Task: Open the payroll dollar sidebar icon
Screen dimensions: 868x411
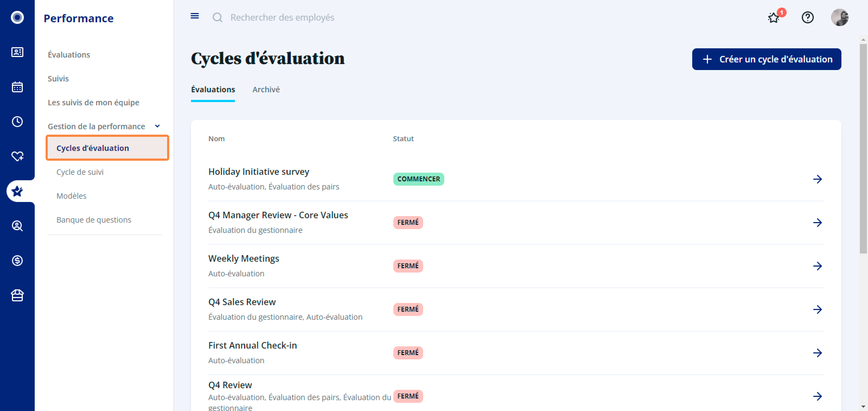Action: pos(17,261)
